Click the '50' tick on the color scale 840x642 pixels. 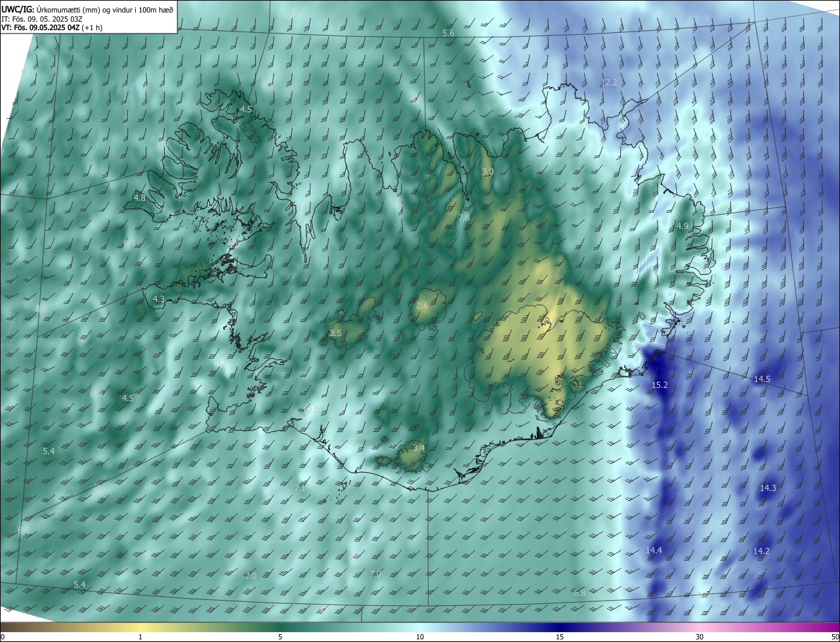(x=835, y=637)
